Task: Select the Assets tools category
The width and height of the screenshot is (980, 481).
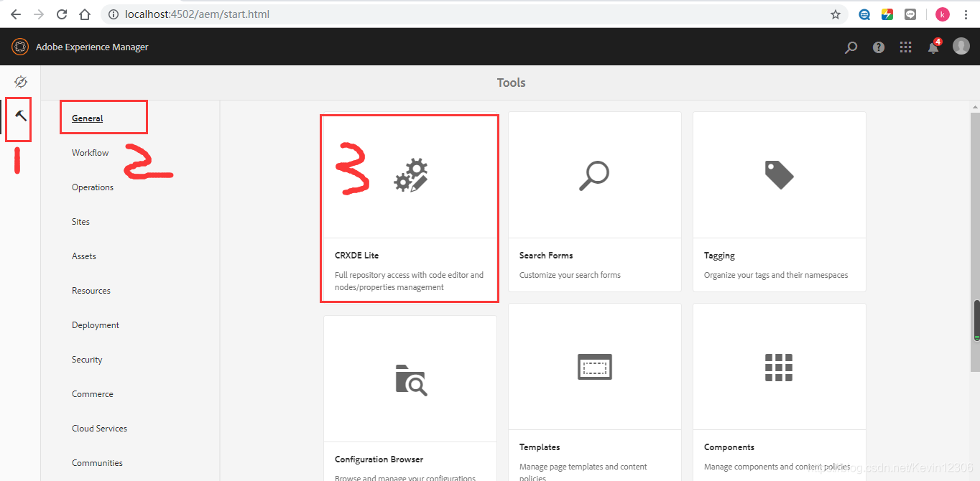Action: pos(84,256)
